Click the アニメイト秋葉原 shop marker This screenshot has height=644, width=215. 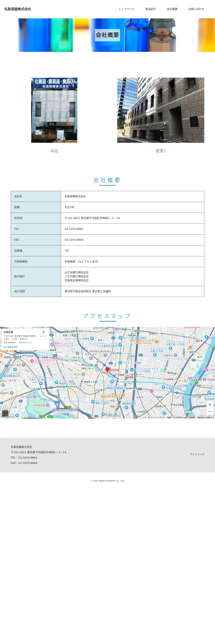pyautogui.click(x=120, y=363)
